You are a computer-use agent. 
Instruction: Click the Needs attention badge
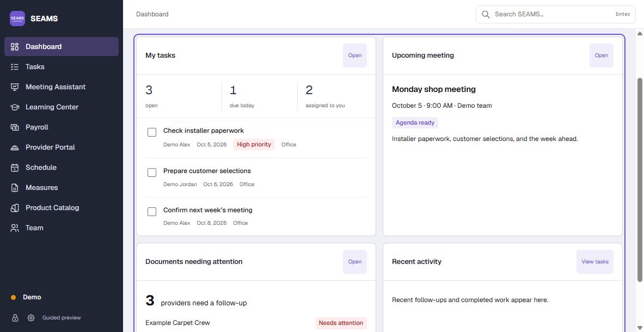pos(341,323)
